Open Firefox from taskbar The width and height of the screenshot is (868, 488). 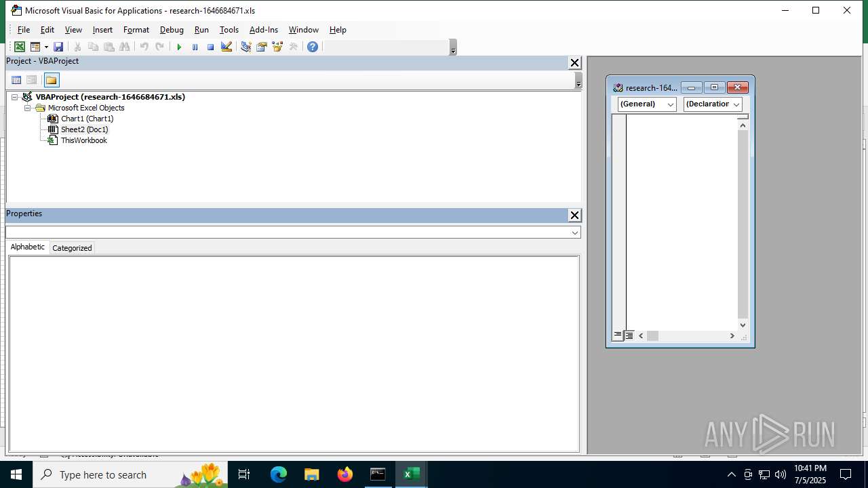(x=345, y=474)
